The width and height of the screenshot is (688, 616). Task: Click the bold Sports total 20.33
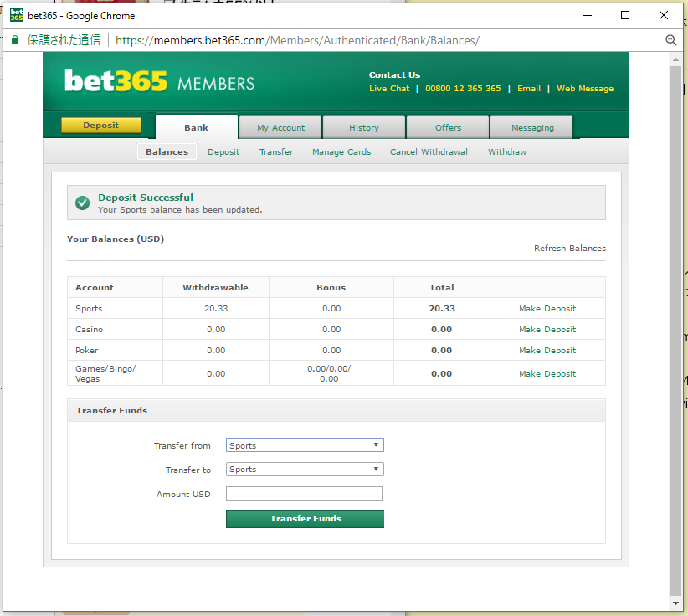pos(442,309)
